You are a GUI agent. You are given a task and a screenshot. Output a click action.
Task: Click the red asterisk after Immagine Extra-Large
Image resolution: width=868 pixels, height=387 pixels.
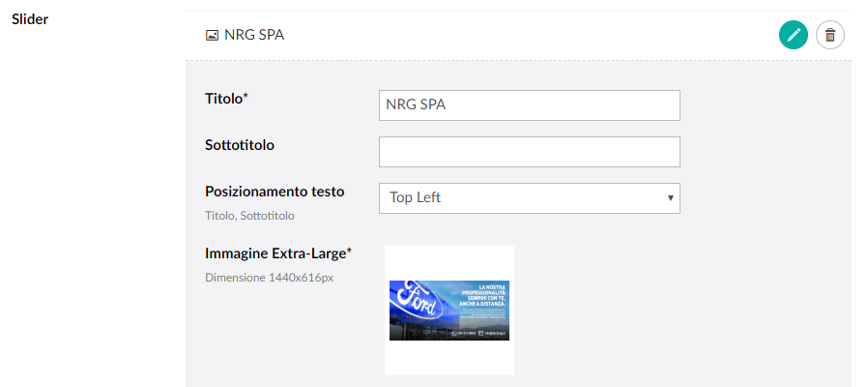[x=349, y=252]
